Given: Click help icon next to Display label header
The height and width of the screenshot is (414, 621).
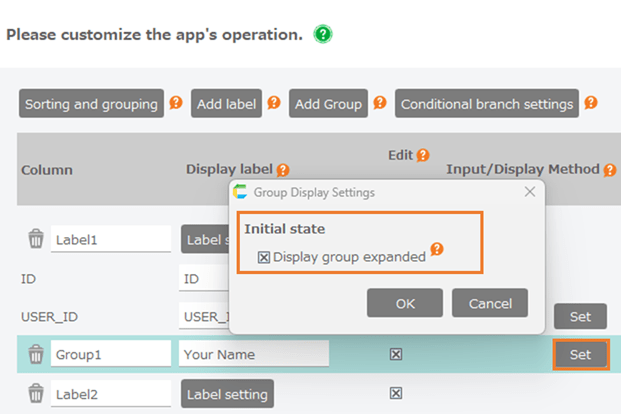Looking at the screenshot, I should click(283, 171).
